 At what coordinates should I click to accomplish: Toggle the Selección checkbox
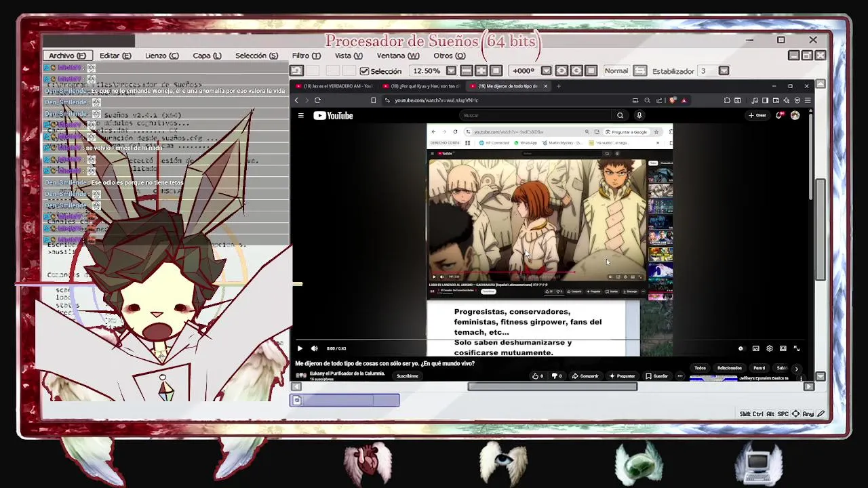pyautogui.click(x=364, y=71)
